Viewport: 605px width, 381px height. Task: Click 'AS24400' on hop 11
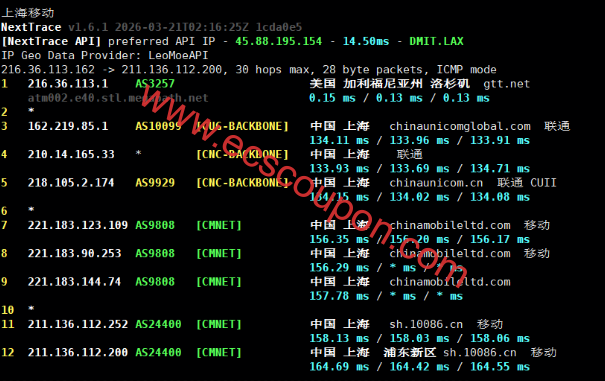click(x=158, y=324)
